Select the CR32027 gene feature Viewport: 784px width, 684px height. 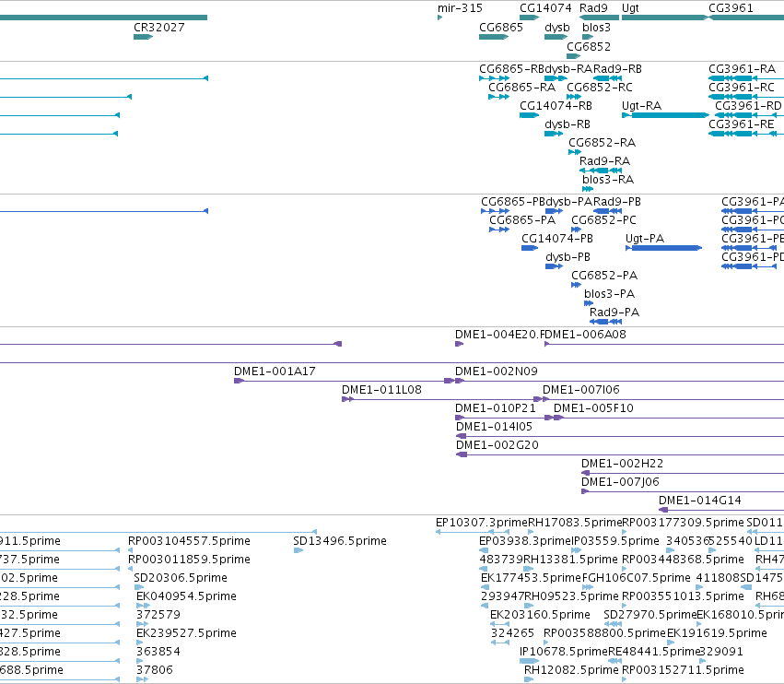pyautogui.click(x=143, y=37)
